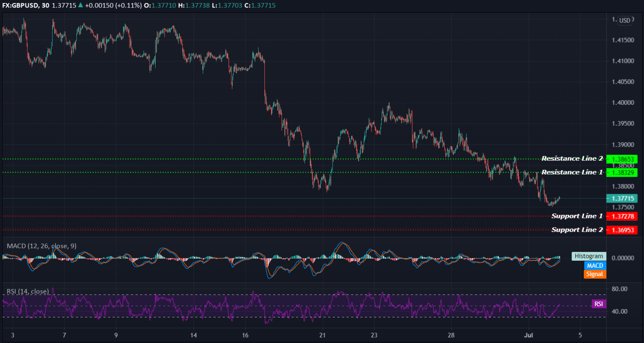This screenshot has width=644, height=343.
Task: Click the purple RSI legend label
Action: click(599, 304)
